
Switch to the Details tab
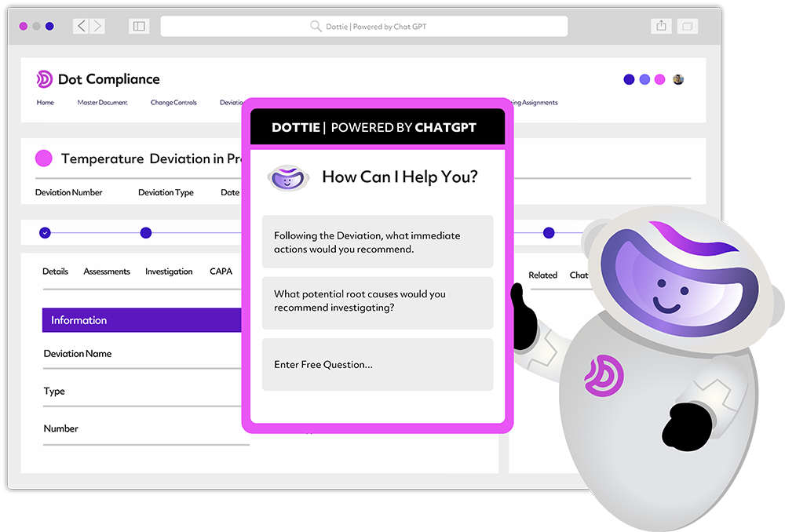click(x=55, y=271)
